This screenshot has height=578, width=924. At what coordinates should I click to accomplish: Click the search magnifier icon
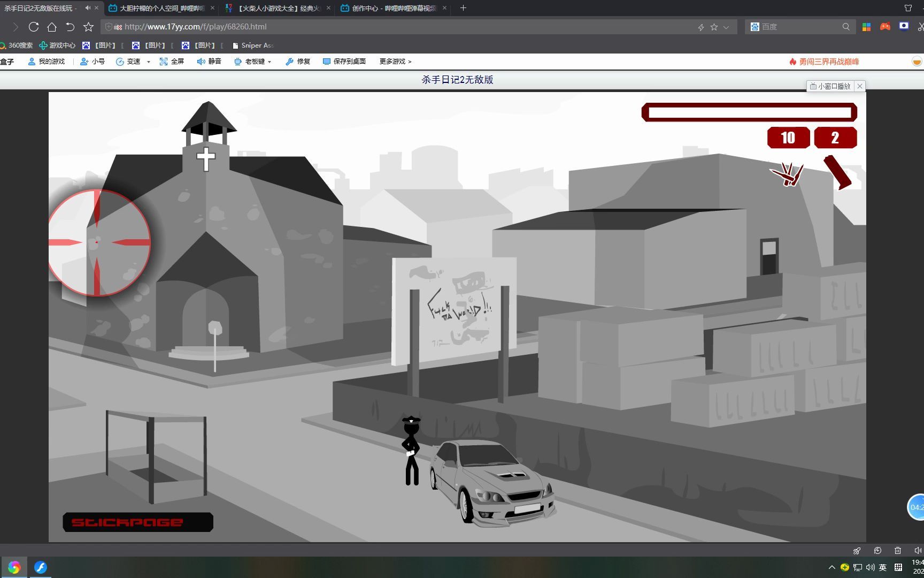click(846, 27)
